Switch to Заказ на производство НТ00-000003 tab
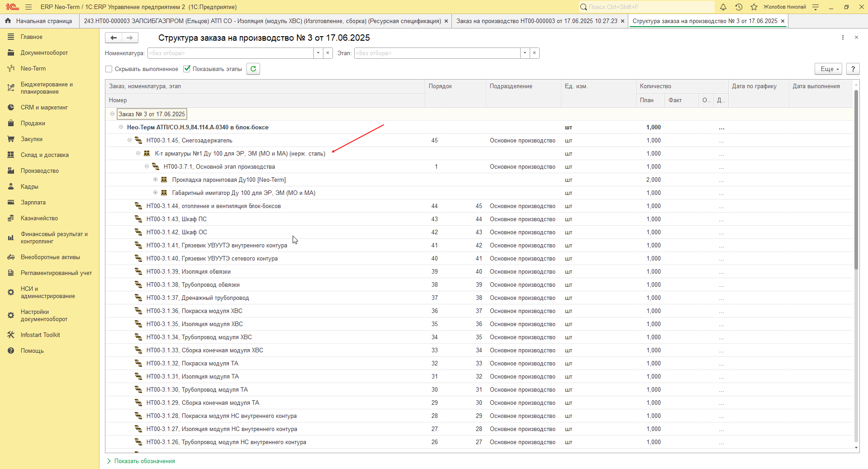Screen dimensions: 868x469 coord(536,21)
